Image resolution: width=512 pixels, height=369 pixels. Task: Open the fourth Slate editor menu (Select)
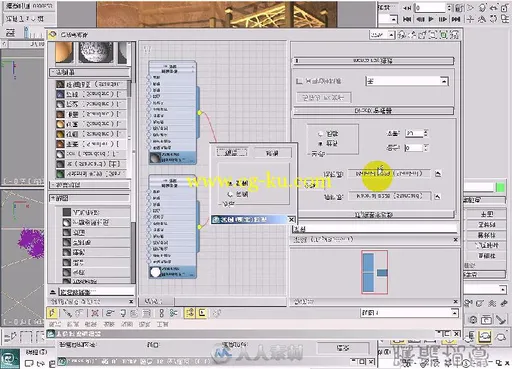pos(109,324)
